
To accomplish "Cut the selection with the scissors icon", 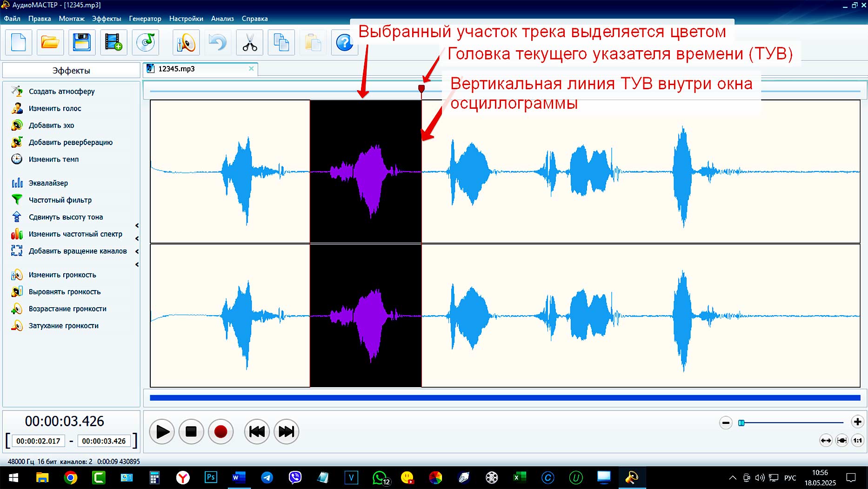I will (250, 43).
